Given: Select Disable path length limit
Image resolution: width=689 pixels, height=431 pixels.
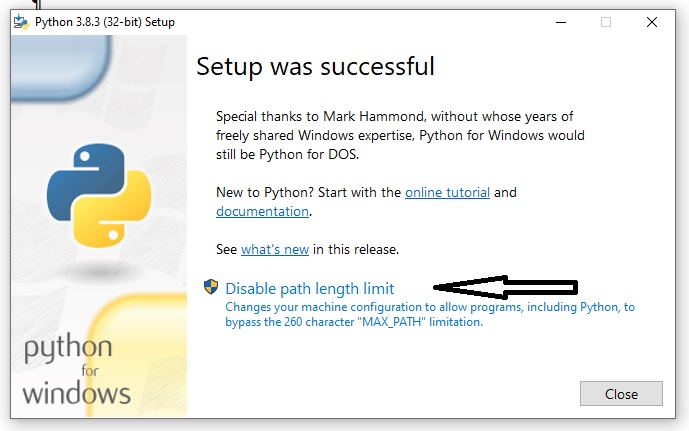Looking at the screenshot, I should pyautogui.click(x=310, y=289).
